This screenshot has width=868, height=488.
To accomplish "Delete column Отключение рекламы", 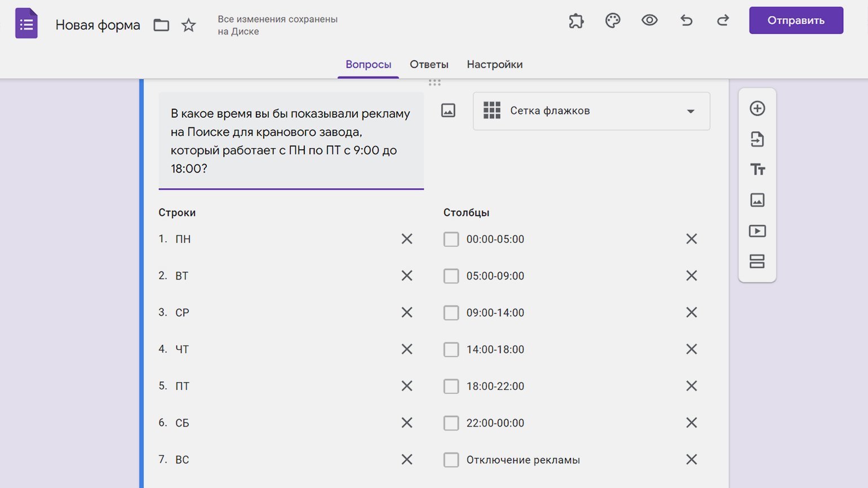I will point(692,460).
